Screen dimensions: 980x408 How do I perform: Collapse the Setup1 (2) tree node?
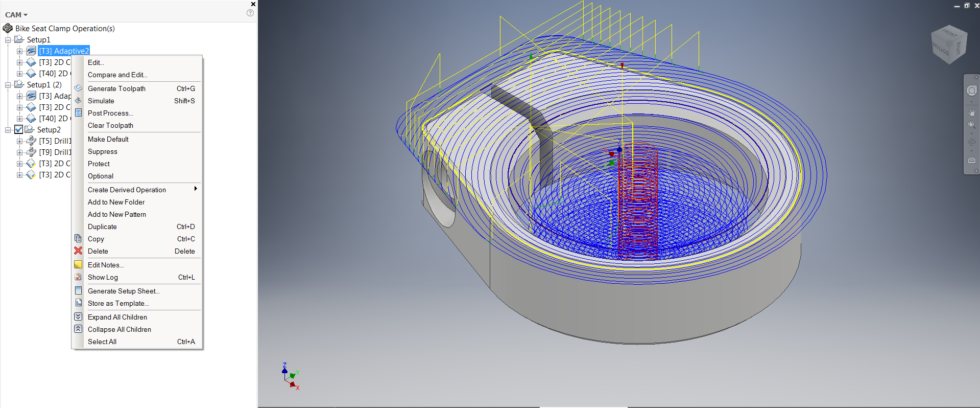tap(8, 85)
